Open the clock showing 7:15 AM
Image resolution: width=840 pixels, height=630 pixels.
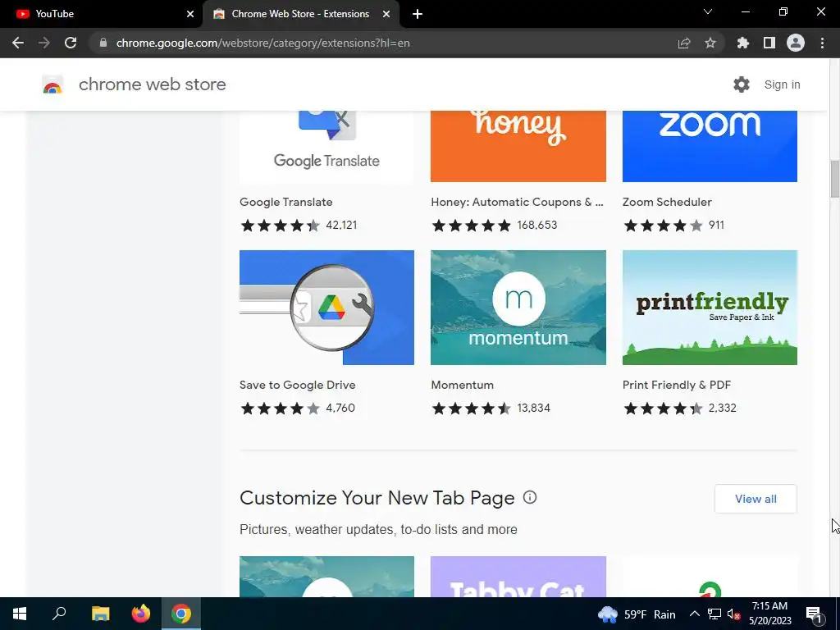(x=769, y=614)
